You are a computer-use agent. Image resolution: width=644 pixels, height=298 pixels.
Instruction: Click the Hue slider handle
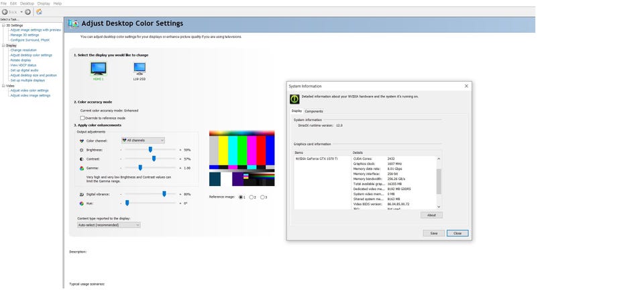click(x=127, y=203)
